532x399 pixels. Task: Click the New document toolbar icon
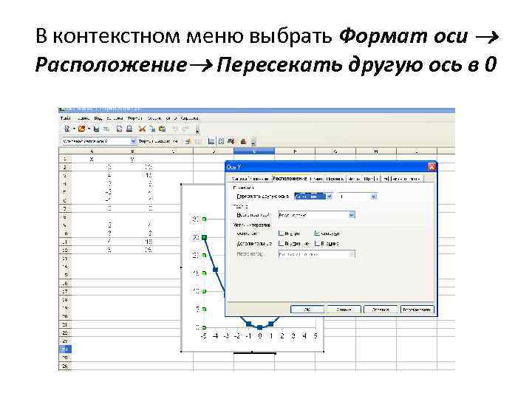pos(66,129)
